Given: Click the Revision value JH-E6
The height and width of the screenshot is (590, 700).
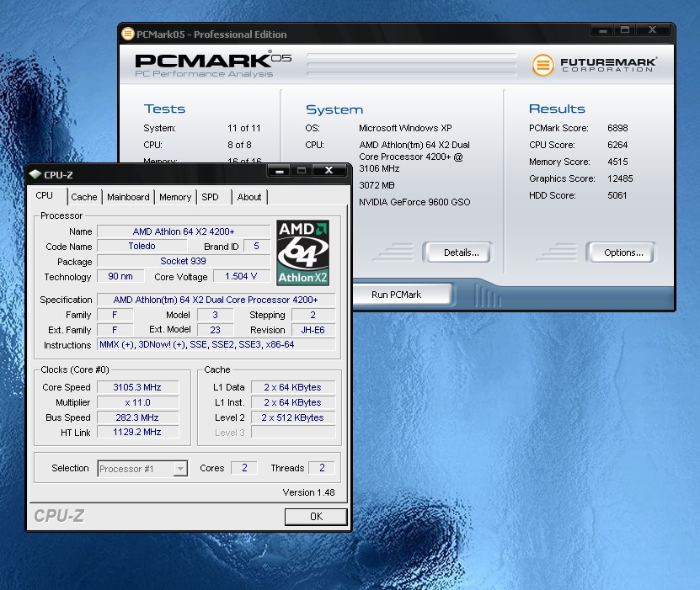Looking at the screenshot, I should tap(313, 330).
